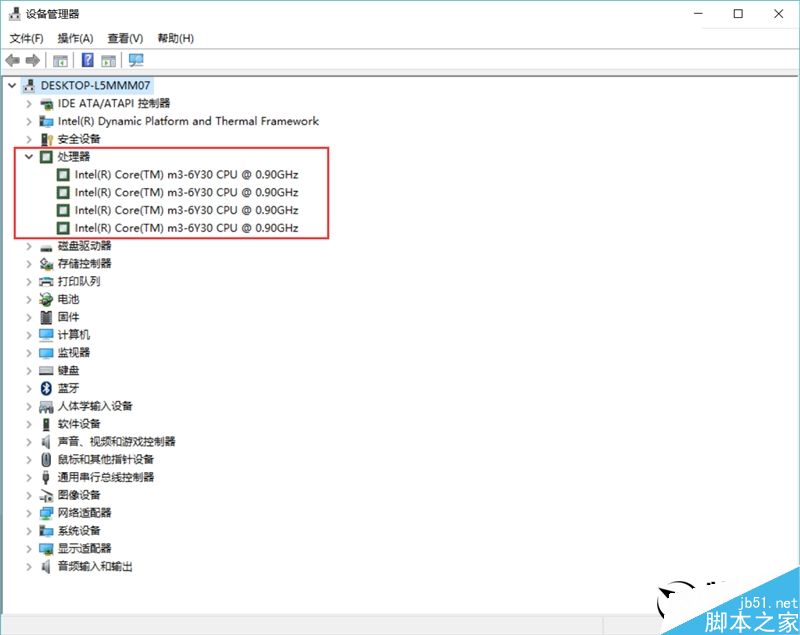Select the third Intel Core m3-6Y30 processor entry
Viewport: 800px width, 635px height.
[186, 210]
